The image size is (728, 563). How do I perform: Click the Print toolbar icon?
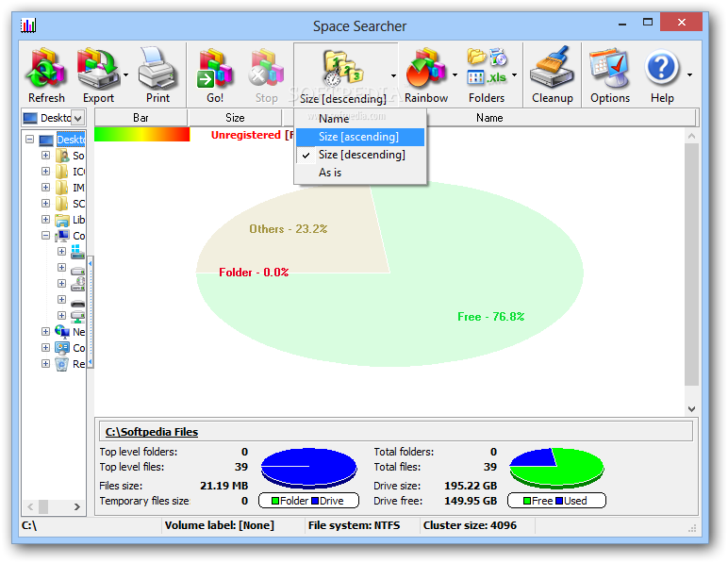157,69
